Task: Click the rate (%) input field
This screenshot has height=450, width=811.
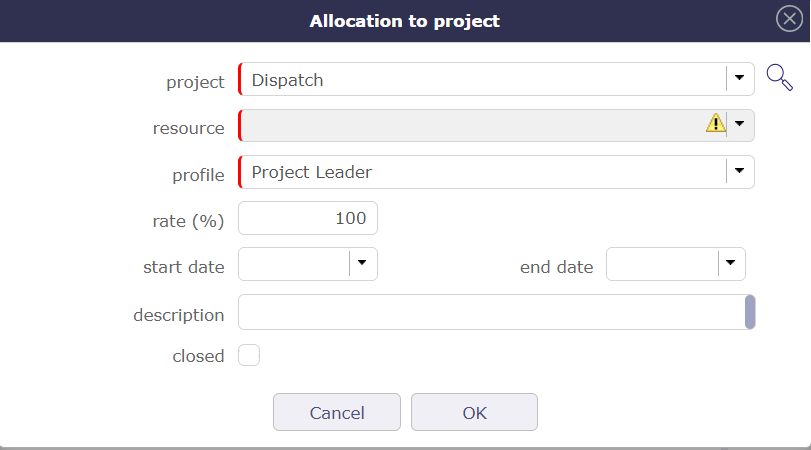Action: click(x=308, y=218)
